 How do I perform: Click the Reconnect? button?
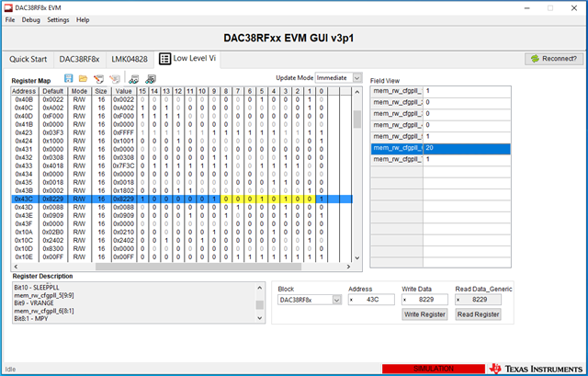click(554, 59)
